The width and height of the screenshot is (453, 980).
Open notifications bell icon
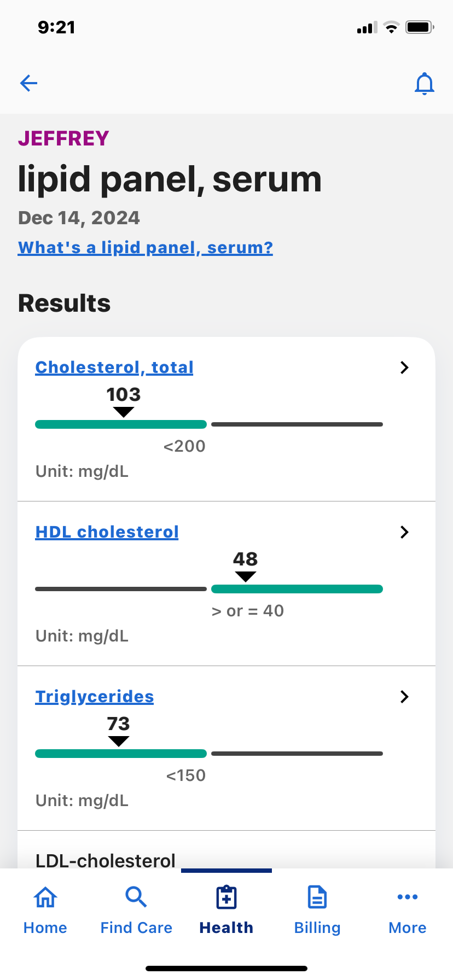pyautogui.click(x=424, y=84)
